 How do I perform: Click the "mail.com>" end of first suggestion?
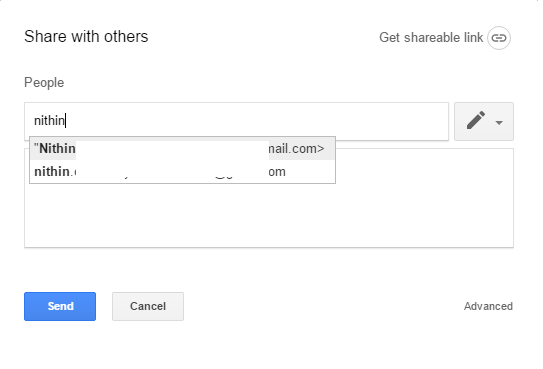pos(296,148)
